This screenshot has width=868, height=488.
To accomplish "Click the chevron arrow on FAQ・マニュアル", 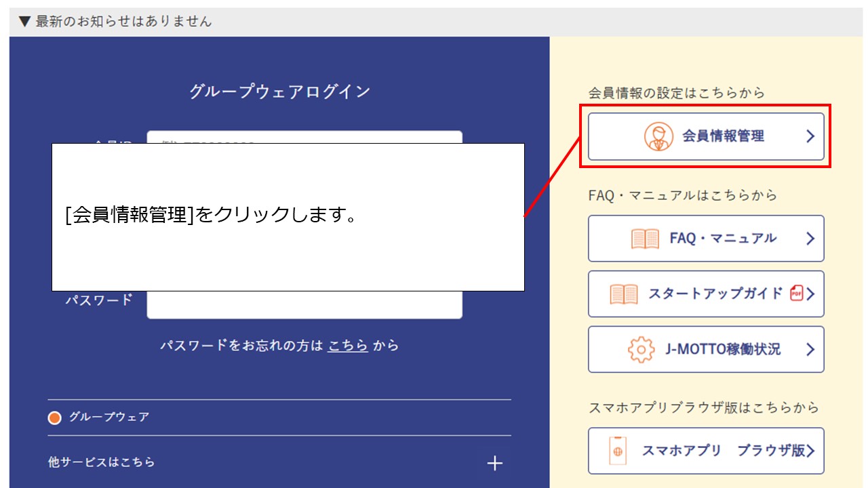I will [x=810, y=239].
